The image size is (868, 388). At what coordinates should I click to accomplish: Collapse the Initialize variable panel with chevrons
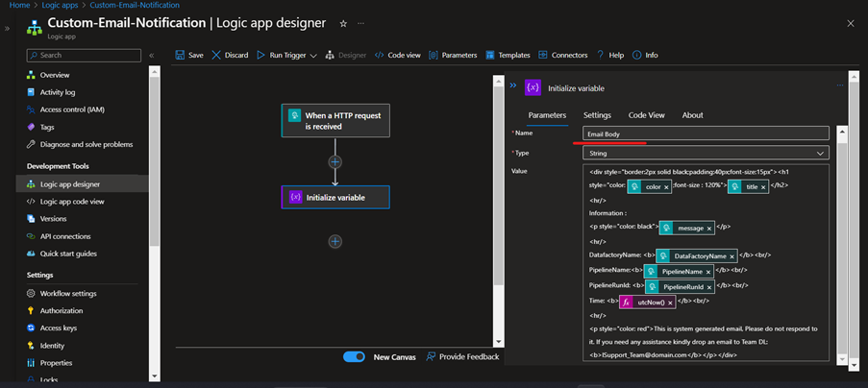click(513, 86)
